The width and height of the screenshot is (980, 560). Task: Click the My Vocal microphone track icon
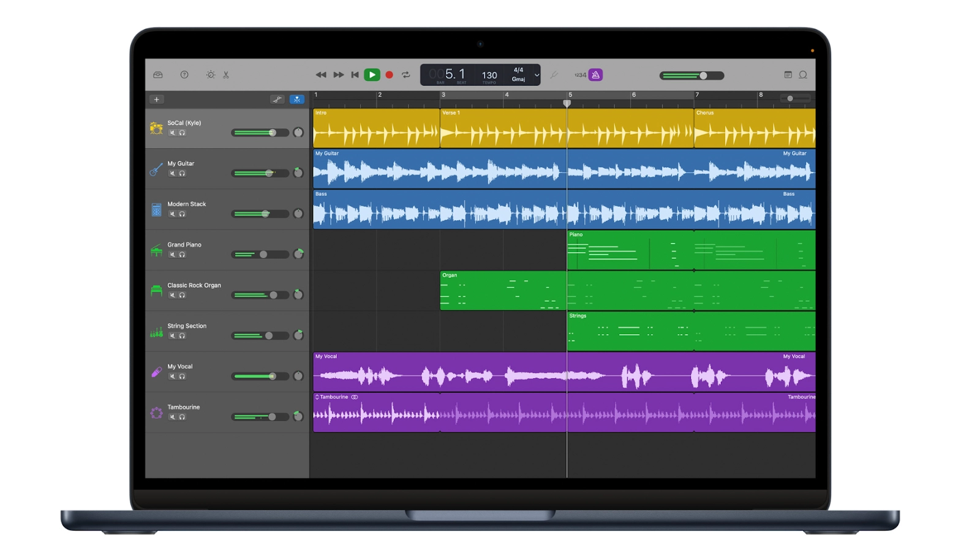point(156,371)
